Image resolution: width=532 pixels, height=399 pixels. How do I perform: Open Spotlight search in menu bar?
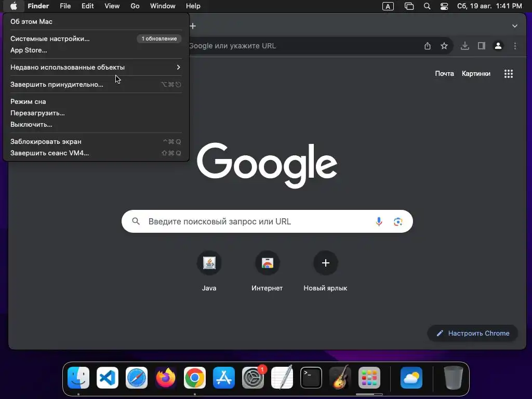coord(427,6)
